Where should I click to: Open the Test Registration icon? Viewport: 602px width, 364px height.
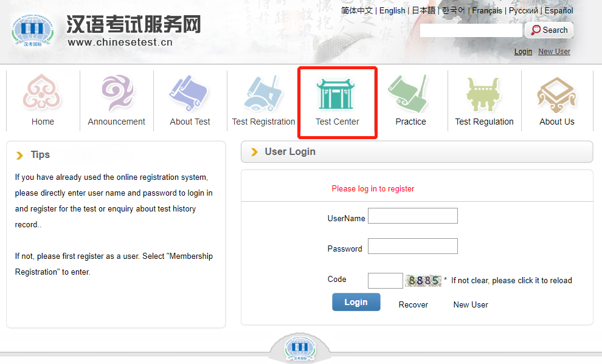(x=263, y=93)
